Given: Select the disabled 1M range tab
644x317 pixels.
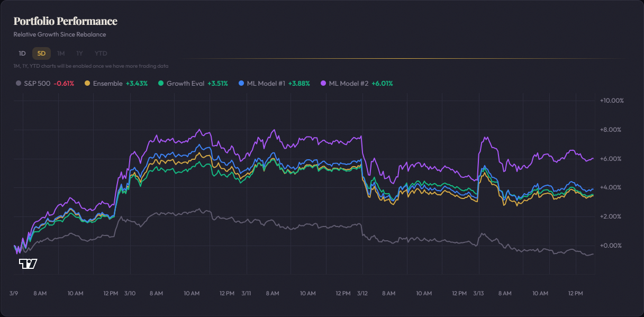Looking at the screenshot, I should point(60,53).
